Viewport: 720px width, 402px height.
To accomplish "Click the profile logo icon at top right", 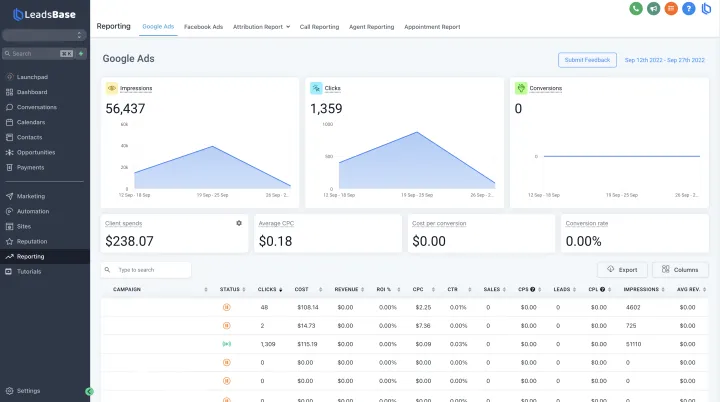I will tap(706, 8).
